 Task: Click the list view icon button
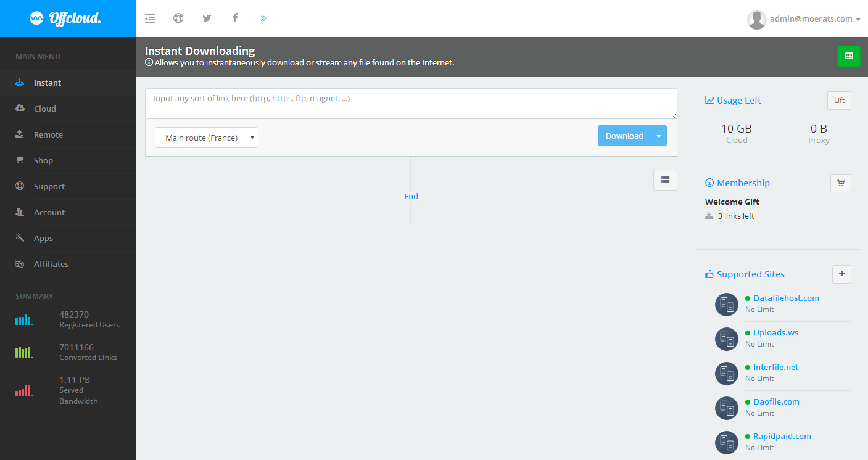point(665,179)
